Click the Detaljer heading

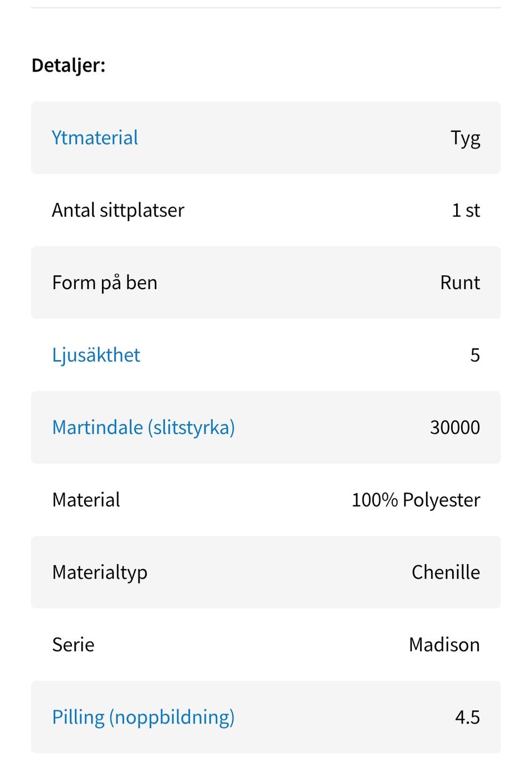pos(68,65)
